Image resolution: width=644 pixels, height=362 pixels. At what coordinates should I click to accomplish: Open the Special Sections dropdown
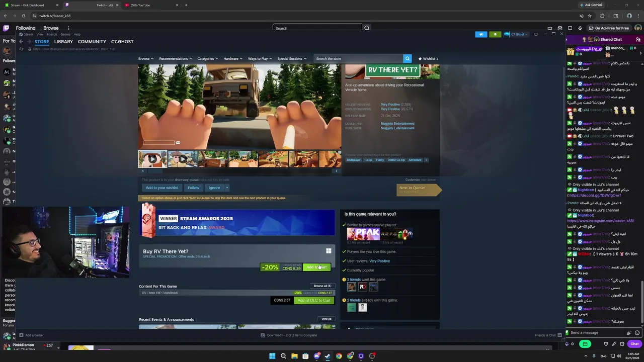pyautogui.click(x=292, y=59)
